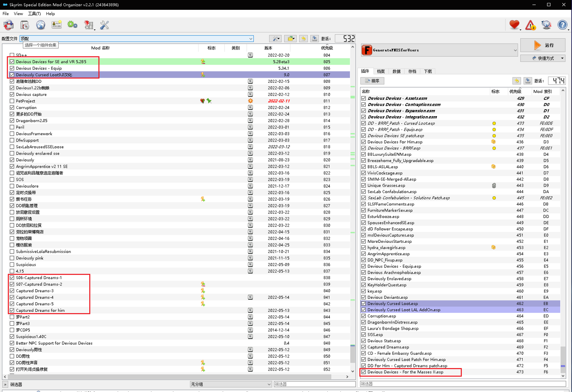Click the Run (运行) button
The image size is (572, 392).
[x=543, y=45]
